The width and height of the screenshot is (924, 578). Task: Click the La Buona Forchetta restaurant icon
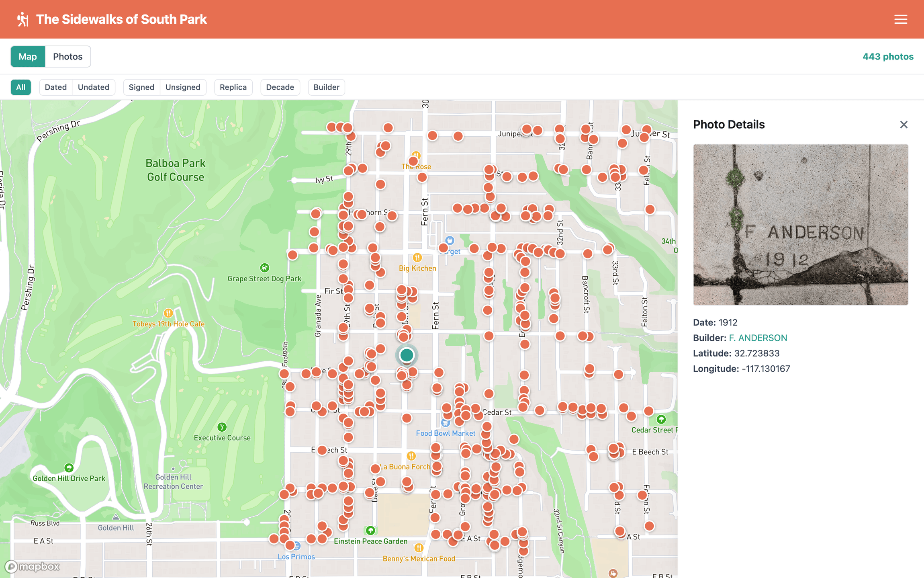coord(411,456)
